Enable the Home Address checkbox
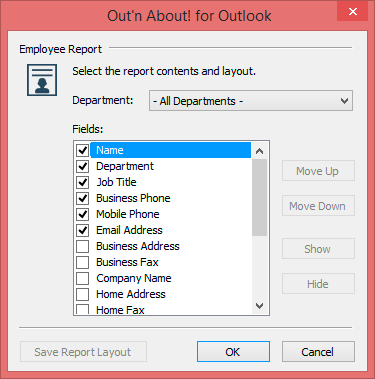Viewport: 375px width, 379px height. [x=83, y=294]
